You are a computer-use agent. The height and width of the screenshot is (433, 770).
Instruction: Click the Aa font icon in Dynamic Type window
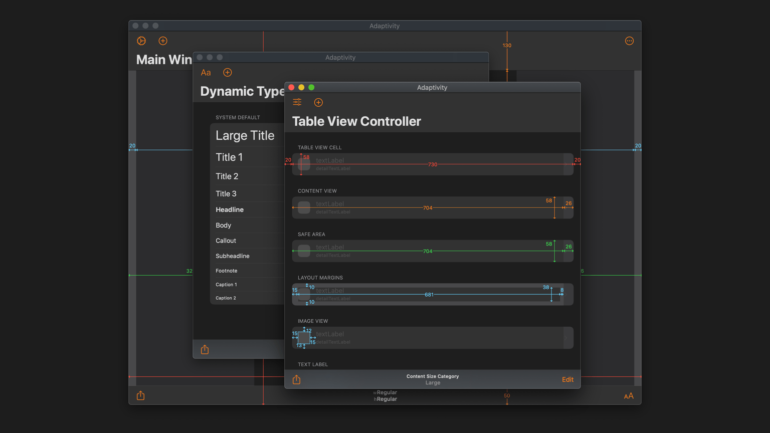coord(206,73)
